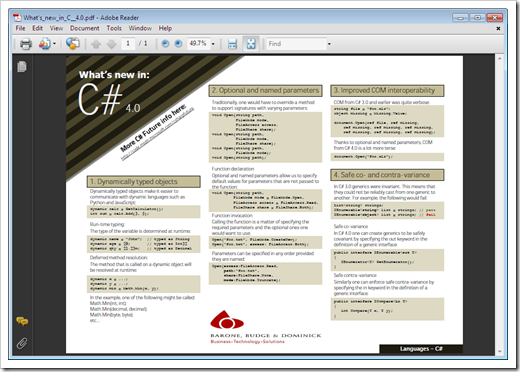Click scroll down arrow of scrollbar
The image size is (520, 372).
click(499, 351)
